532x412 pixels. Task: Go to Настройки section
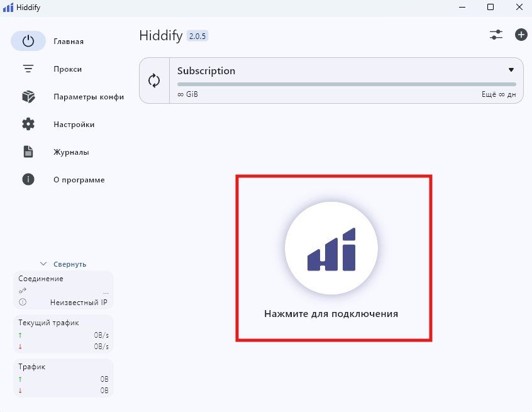pos(74,125)
